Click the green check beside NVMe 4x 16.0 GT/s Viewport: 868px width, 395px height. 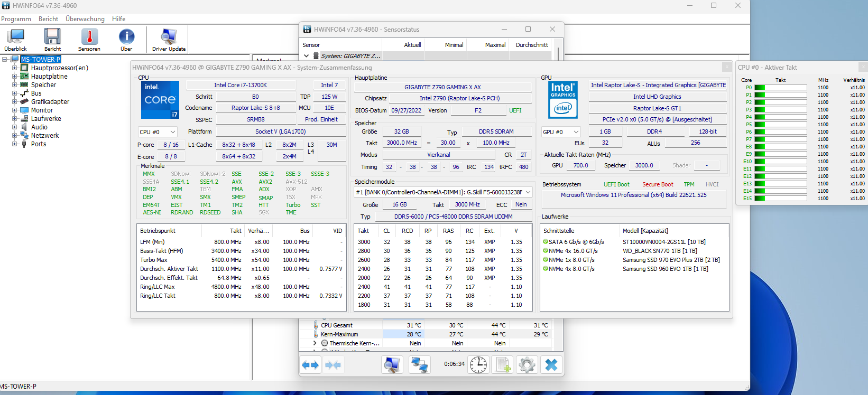546,251
